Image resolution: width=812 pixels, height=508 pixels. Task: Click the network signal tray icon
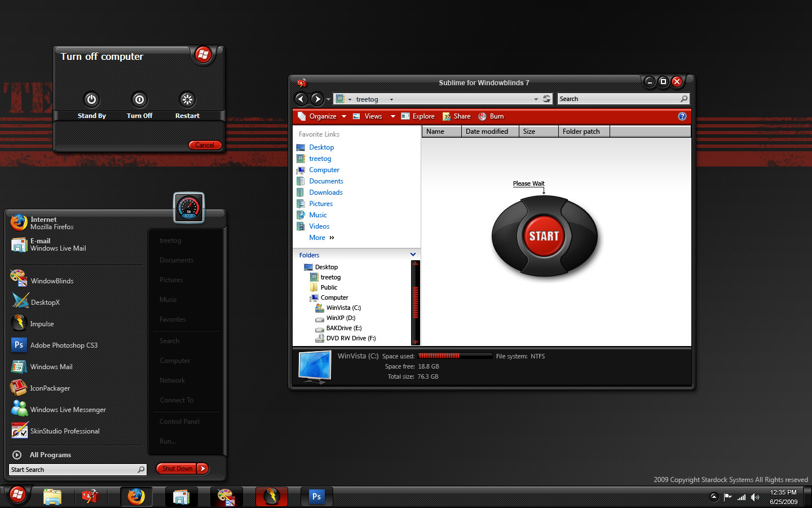(742, 497)
